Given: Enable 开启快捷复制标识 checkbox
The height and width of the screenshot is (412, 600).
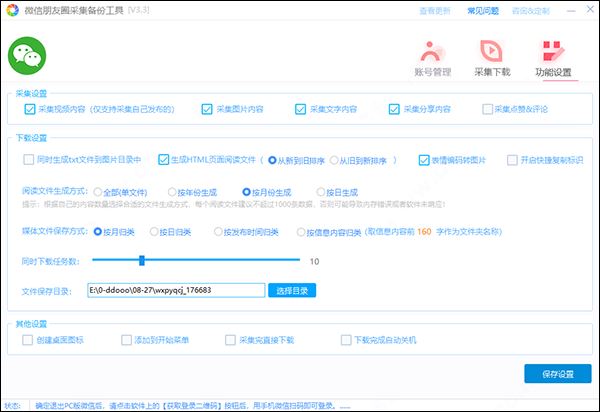Looking at the screenshot, I should click(512, 160).
